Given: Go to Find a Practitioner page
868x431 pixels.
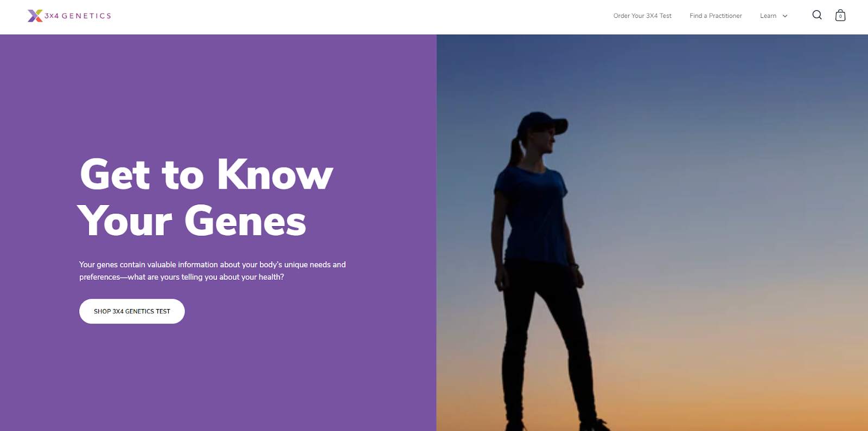Looking at the screenshot, I should pos(716,16).
